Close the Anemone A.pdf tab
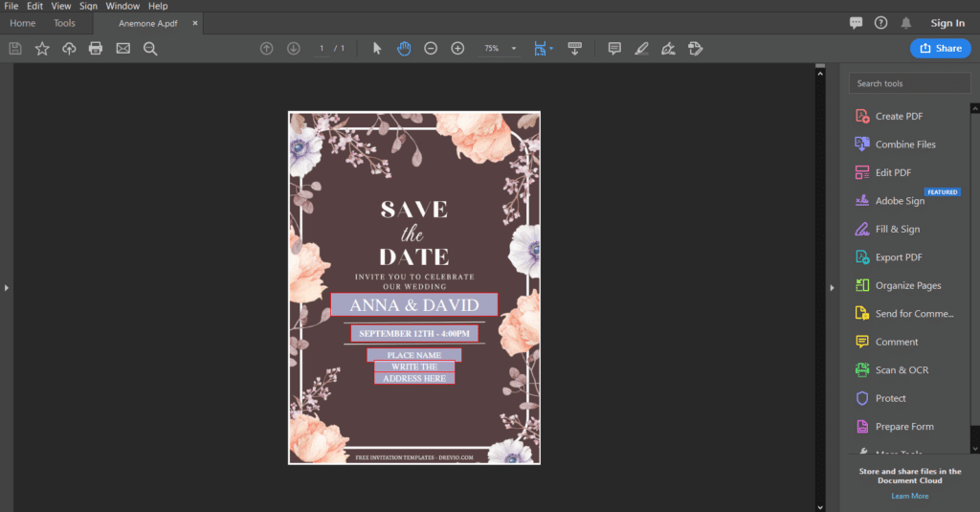Image resolution: width=980 pixels, height=512 pixels. [195, 23]
